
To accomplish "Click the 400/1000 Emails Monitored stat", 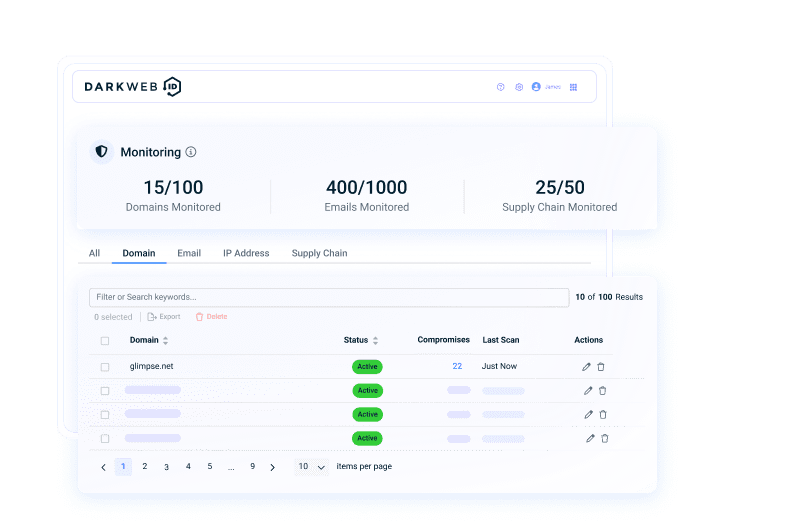I will point(367,195).
